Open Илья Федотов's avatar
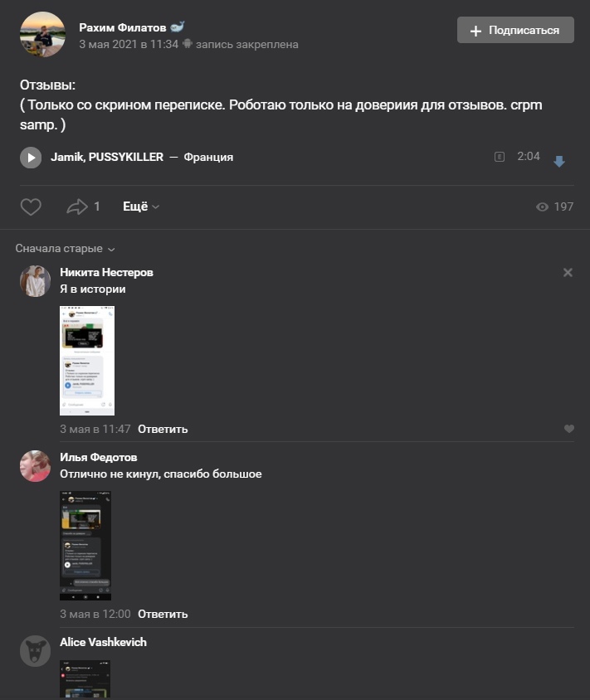This screenshot has height=700, width=590. point(36,466)
